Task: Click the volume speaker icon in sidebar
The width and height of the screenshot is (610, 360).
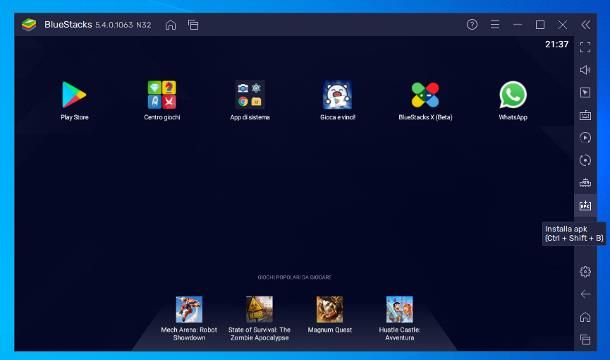Action: click(585, 70)
